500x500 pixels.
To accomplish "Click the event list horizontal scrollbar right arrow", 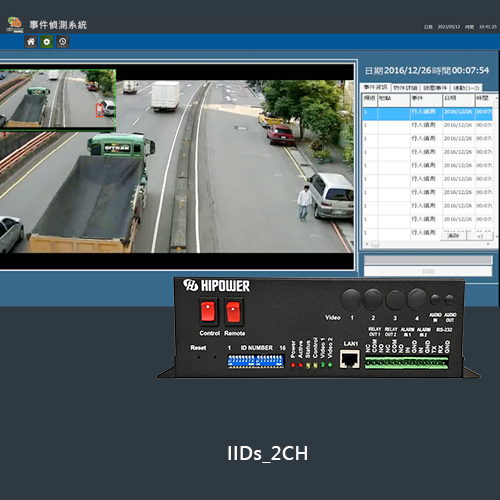I will click(x=489, y=244).
